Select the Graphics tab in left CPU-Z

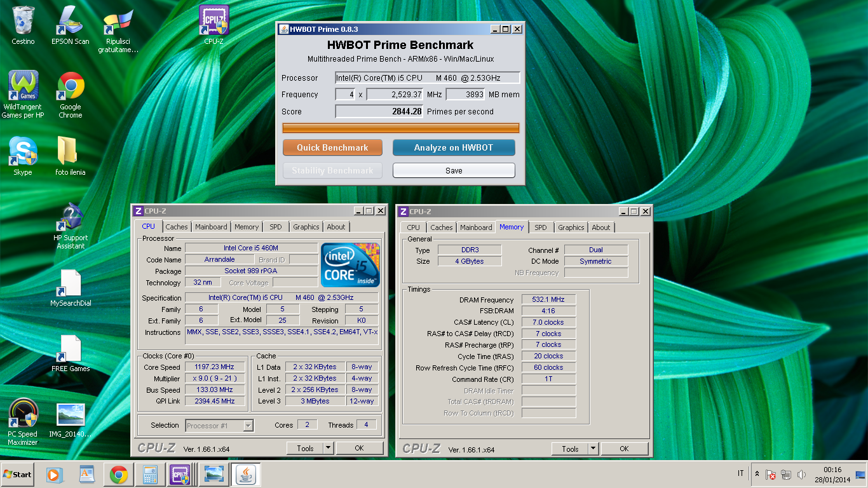click(x=306, y=227)
